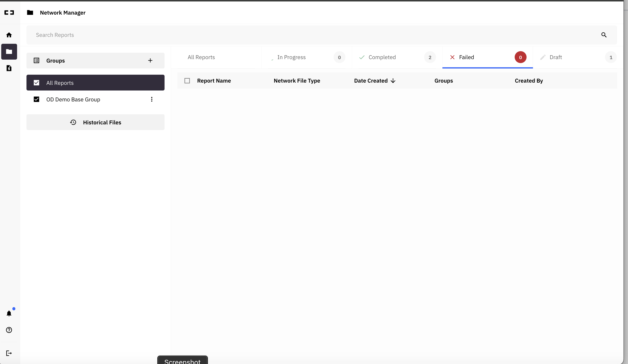Uncheck the OD Demo Base Group checkbox
Screen dimensions: 628x364
36,99
